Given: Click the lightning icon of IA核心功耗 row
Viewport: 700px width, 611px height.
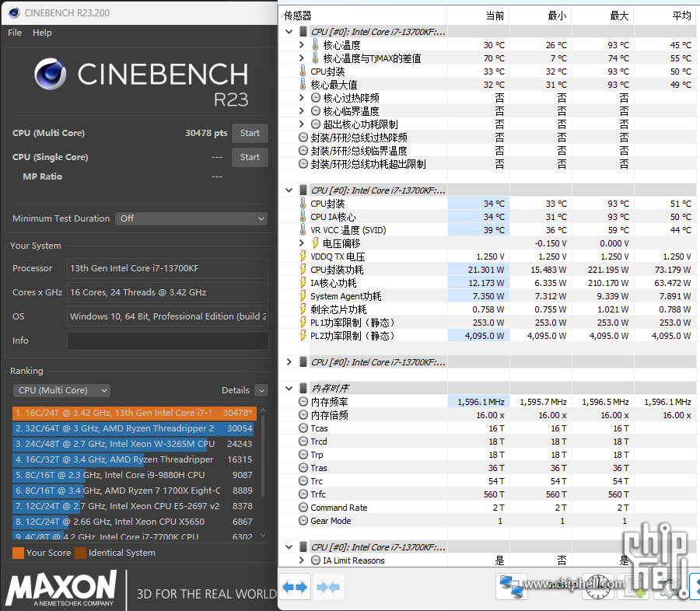Looking at the screenshot, I should [x=303, y=282].
